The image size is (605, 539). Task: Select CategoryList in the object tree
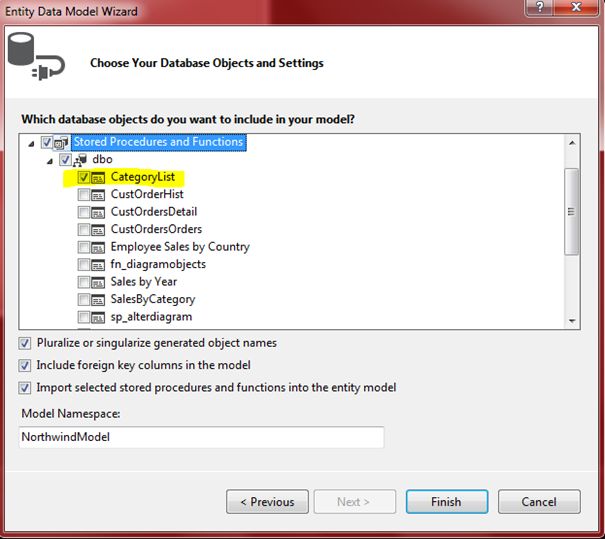point(143,177)
